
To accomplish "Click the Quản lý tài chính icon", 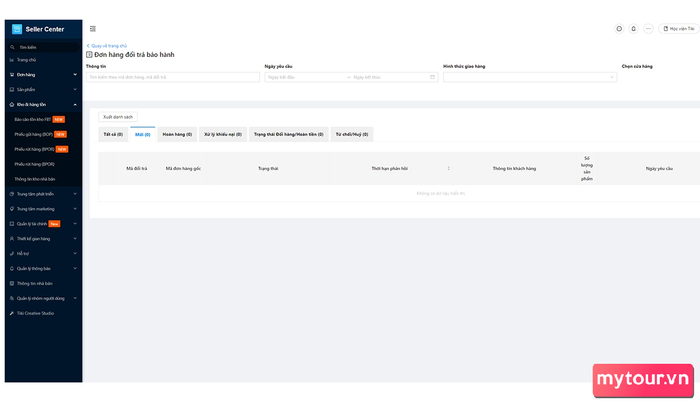I will click(12, 224).
